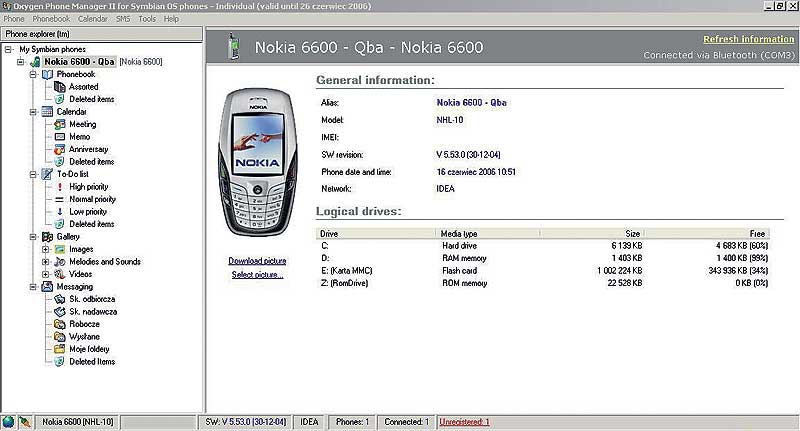800x431 pixels.
Task: Click the Messaging envelope icon
Action: click(x=47, y=287)
